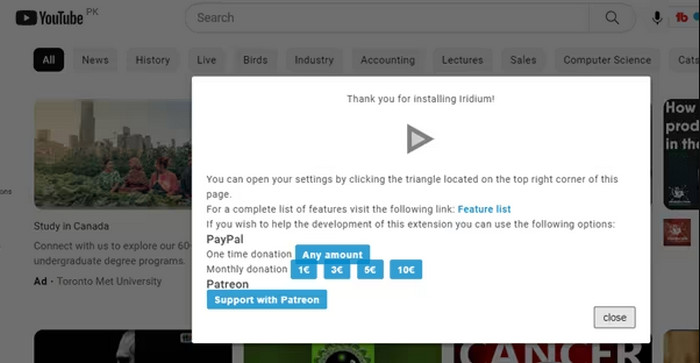Close the Iridium welcome dialog
The image size is (700, 363).
614,317
